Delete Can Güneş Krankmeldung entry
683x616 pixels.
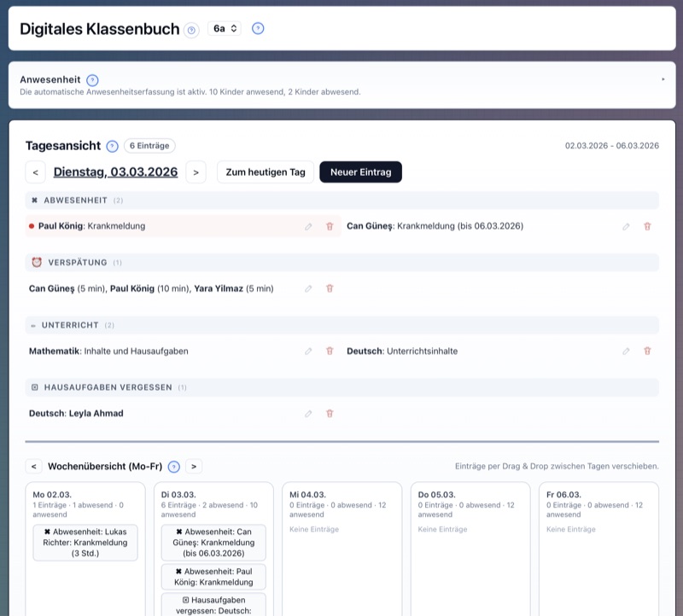coord(647,226)
